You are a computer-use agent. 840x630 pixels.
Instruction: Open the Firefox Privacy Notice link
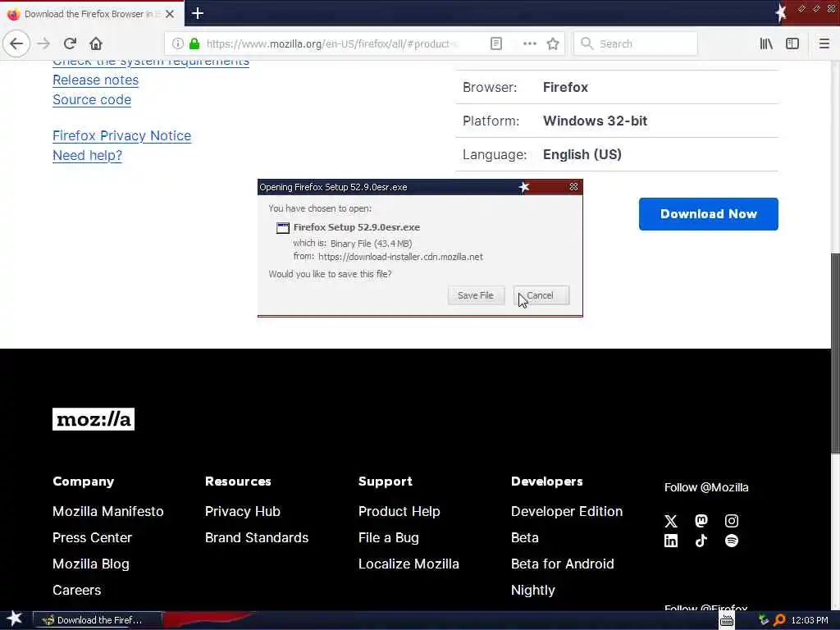(x=121, y=135)
